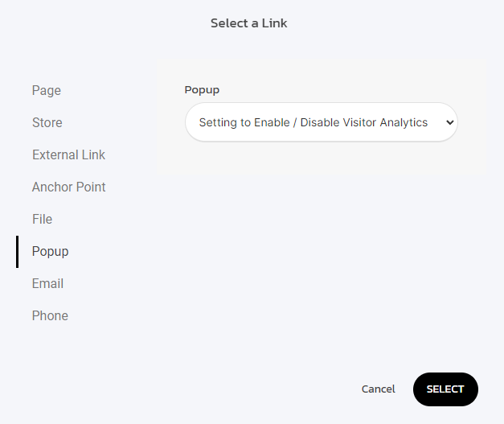Choose the Phone link type

[50, 315]
